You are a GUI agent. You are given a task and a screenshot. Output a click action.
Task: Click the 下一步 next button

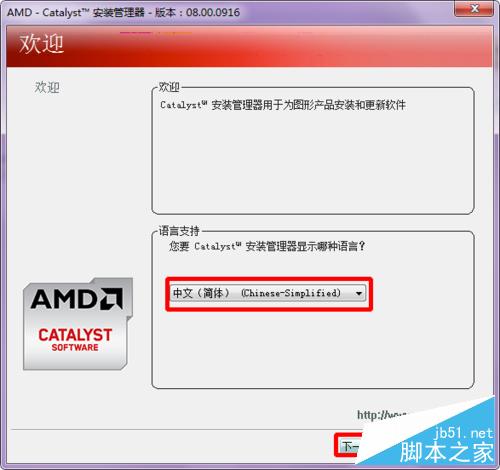349,446
